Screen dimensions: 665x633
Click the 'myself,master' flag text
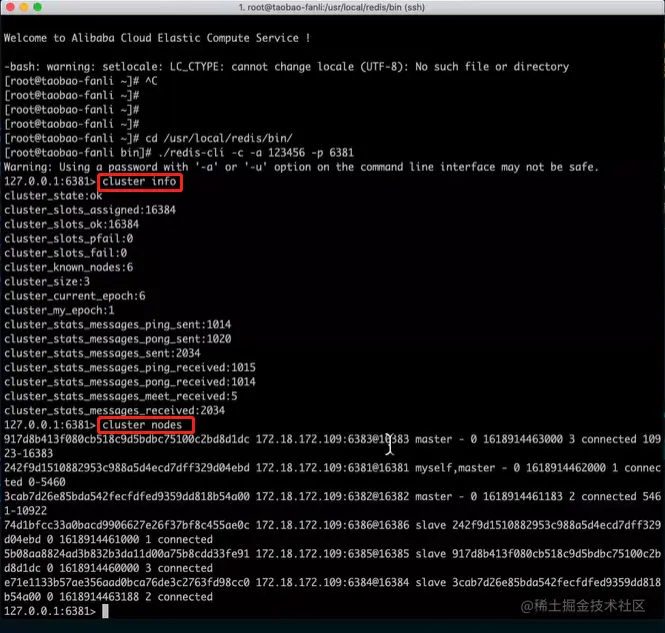(455, 468)
